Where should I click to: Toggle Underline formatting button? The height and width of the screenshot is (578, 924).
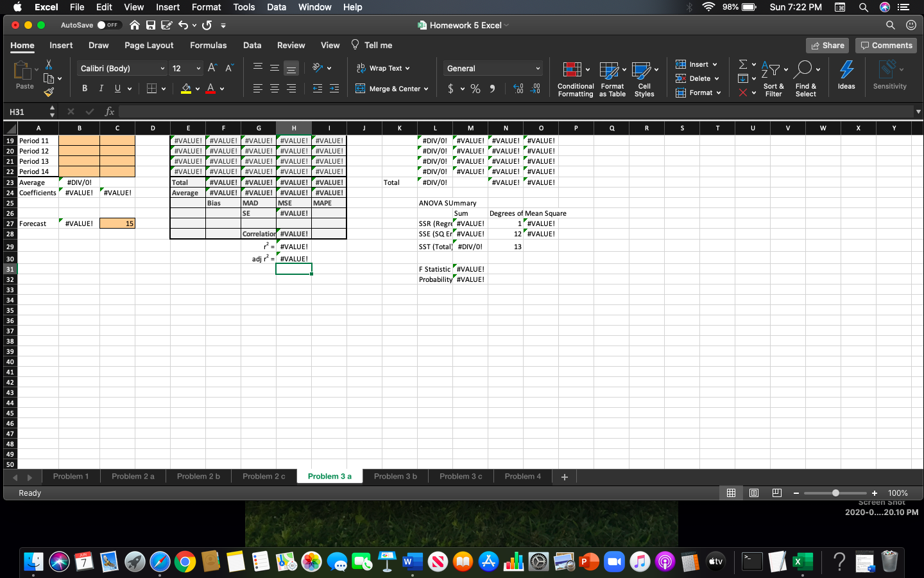click(x=117, y=89)
